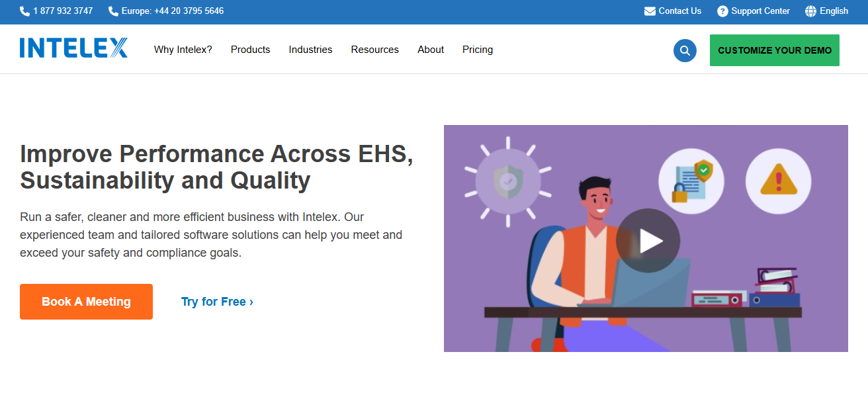Click the globe language icon
This screenshot has height=397, width=868.
pyautogui.click(x=810, y=11)
